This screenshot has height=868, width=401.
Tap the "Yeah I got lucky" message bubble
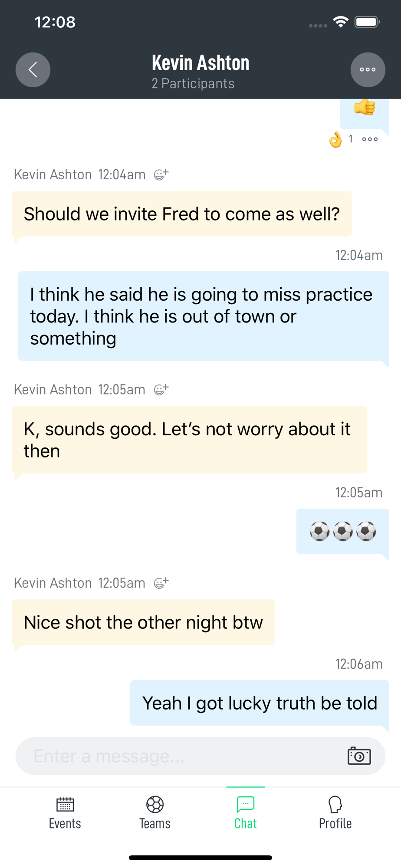click(x=260, y=703)
